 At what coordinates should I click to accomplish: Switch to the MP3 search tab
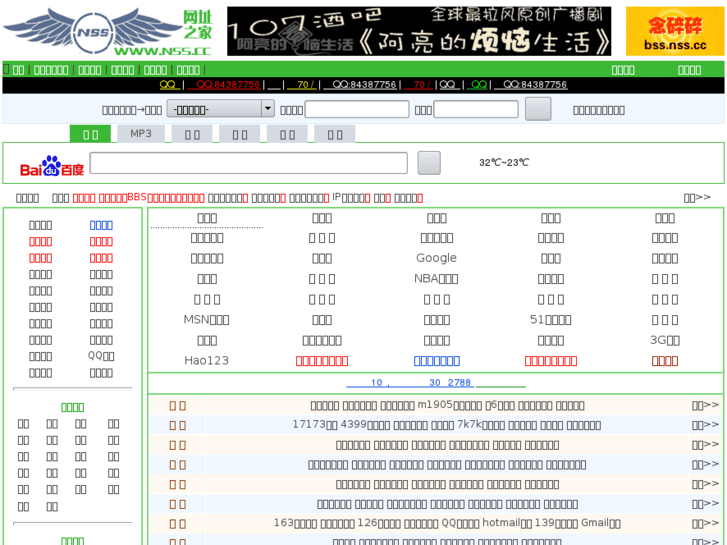(x=141, y=134)
